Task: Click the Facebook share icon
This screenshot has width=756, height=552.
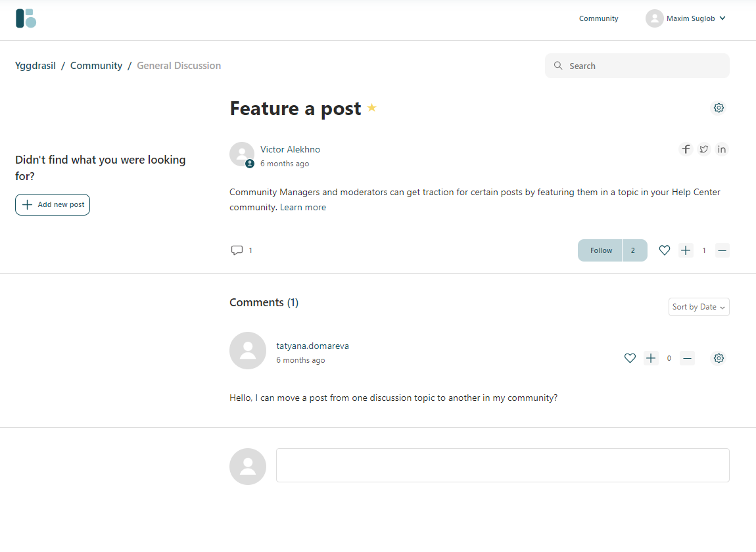Action: [686, 149]
